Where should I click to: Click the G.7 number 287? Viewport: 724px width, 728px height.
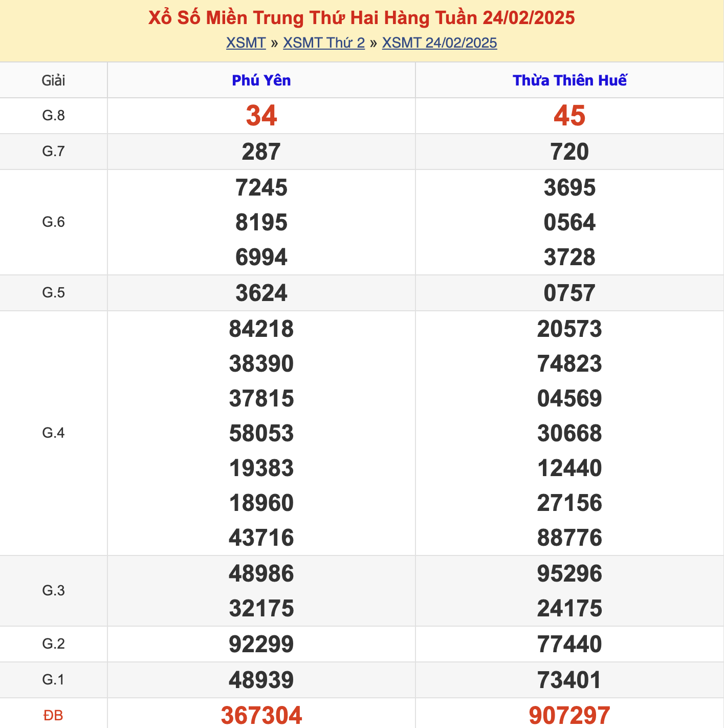(261, 152)
